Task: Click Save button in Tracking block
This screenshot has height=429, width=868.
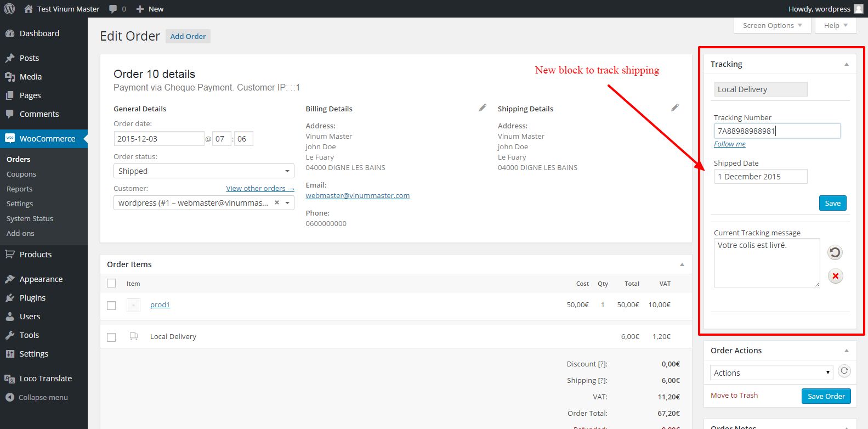Action: tap(832, 203)
